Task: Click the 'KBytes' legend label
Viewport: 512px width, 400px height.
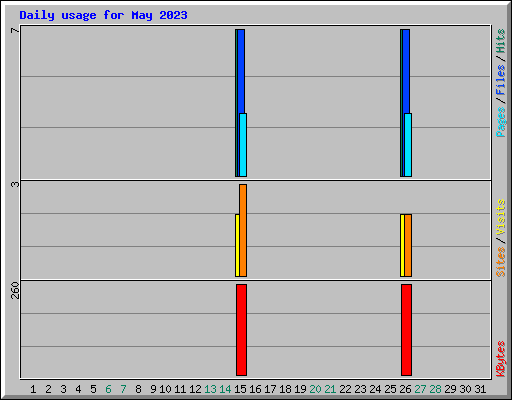Action: point(500,359)
